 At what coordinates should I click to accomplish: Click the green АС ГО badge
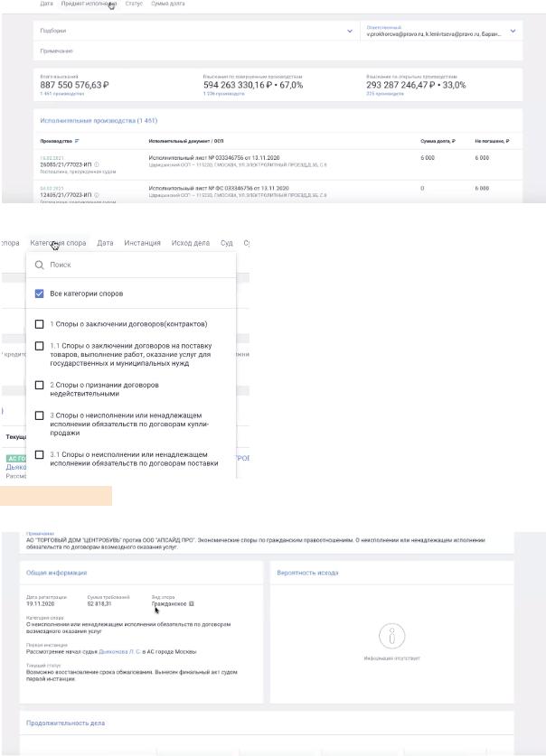pos(16,459)
